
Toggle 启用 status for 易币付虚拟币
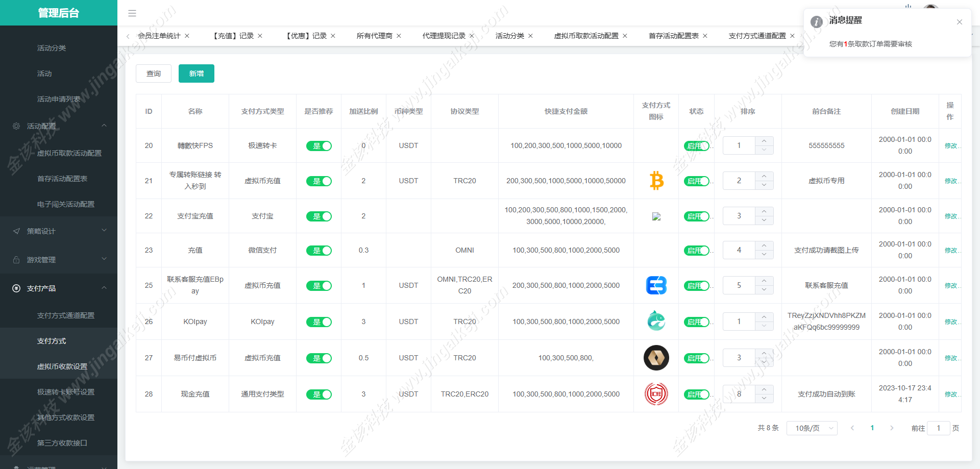[697, 358]
